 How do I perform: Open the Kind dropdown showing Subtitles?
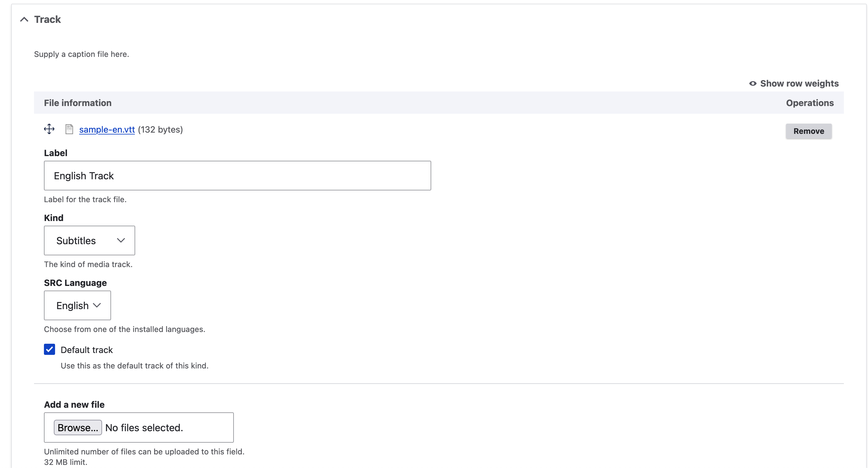(x=89, y=240)
